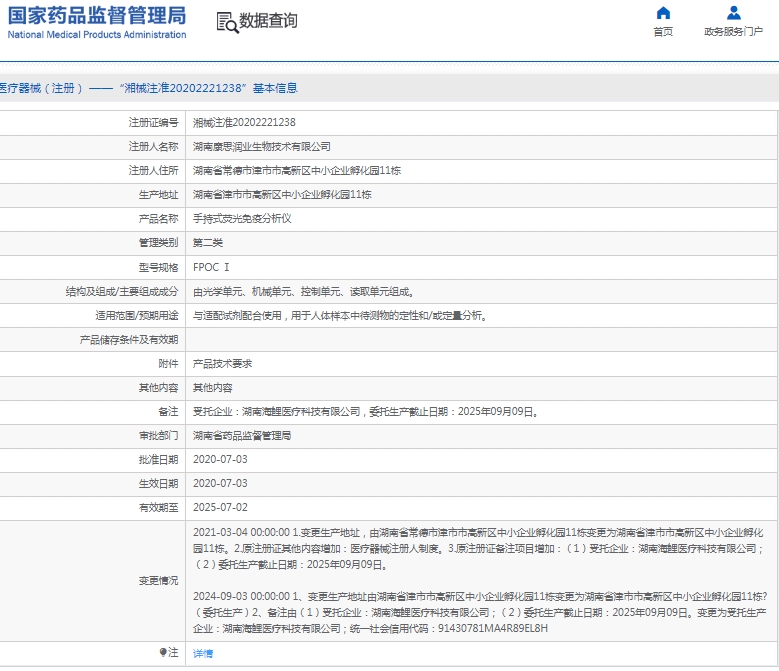Select 批准日期 value 2020-07-03
Image resolution: width=779 pixels, height=671 pixels.
tap(220, 459)
